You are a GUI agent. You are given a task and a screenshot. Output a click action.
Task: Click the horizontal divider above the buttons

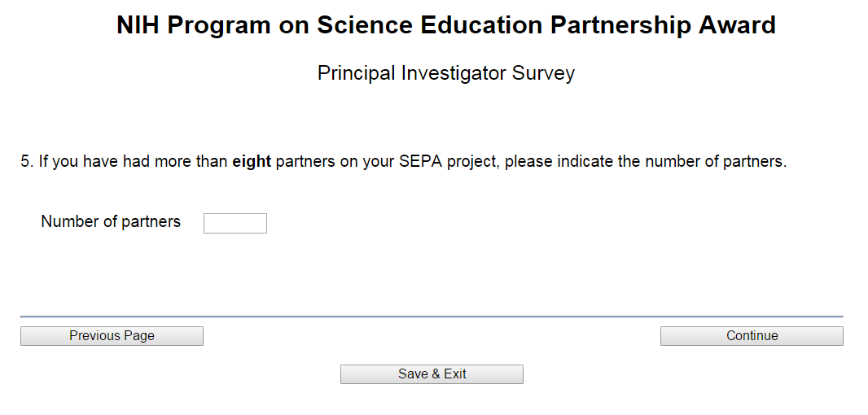click(432, 317)
